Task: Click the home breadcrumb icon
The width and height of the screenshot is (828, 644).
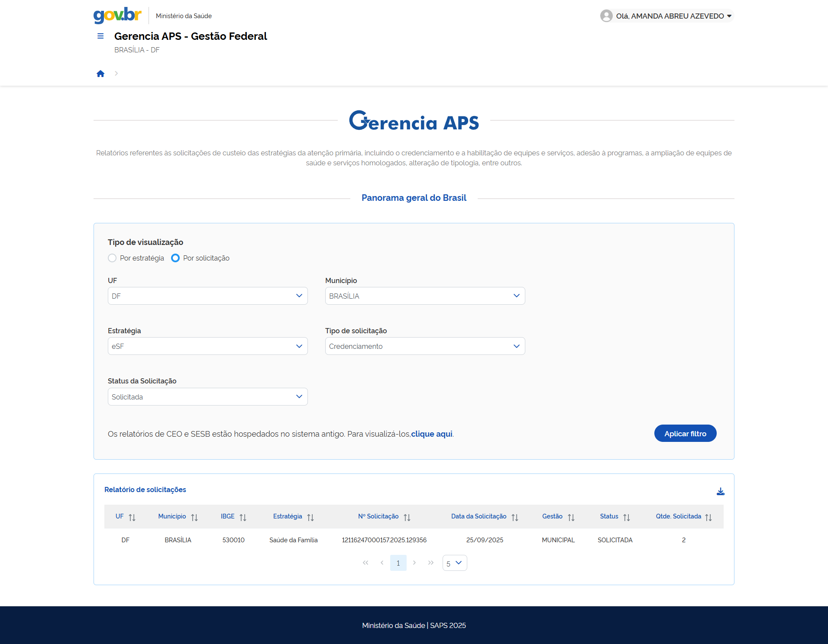Action: (100, 74)
